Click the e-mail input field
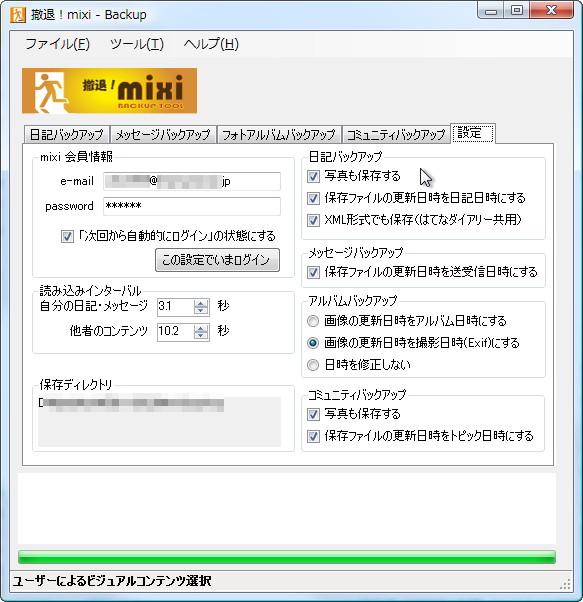 [192, 181]
